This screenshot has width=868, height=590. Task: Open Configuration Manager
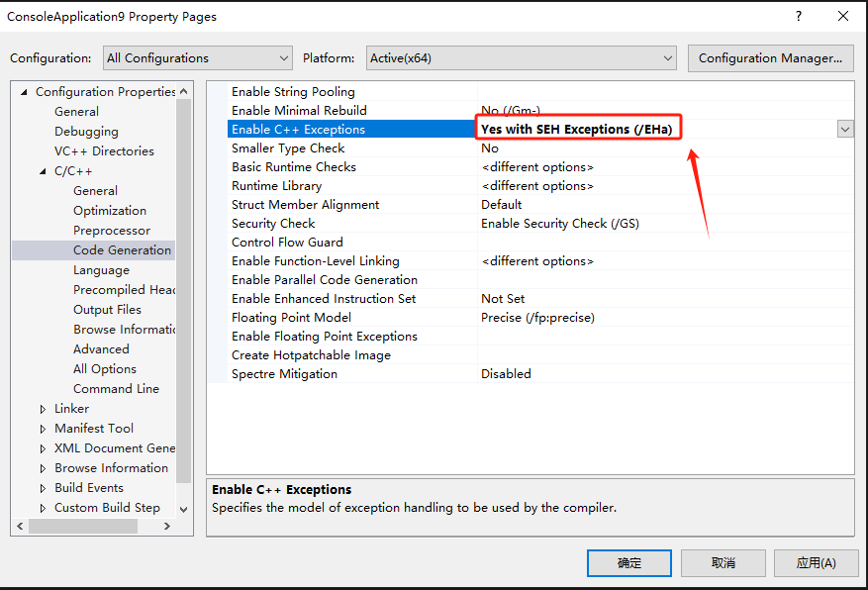[770, 57]
